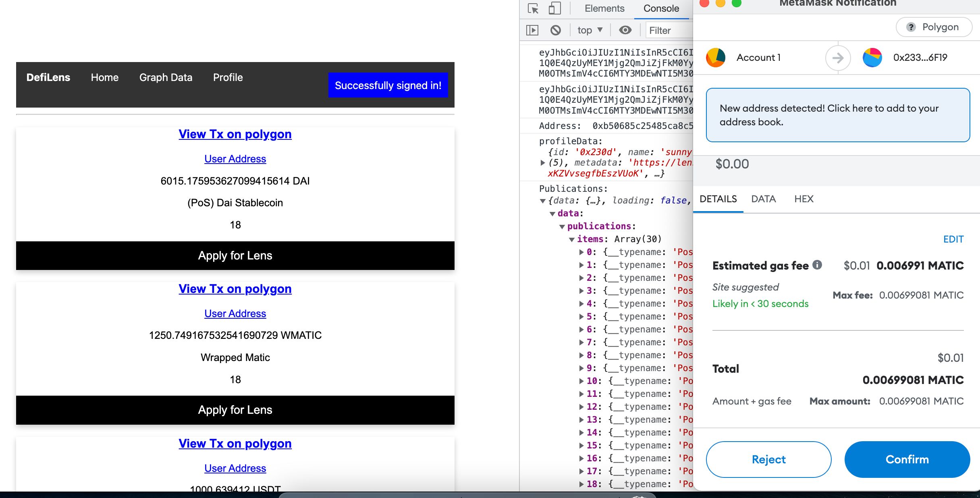Click the Wrapped Matic token name text
Viewport: 980px width, 498px height.
click(x=235, y=357)
